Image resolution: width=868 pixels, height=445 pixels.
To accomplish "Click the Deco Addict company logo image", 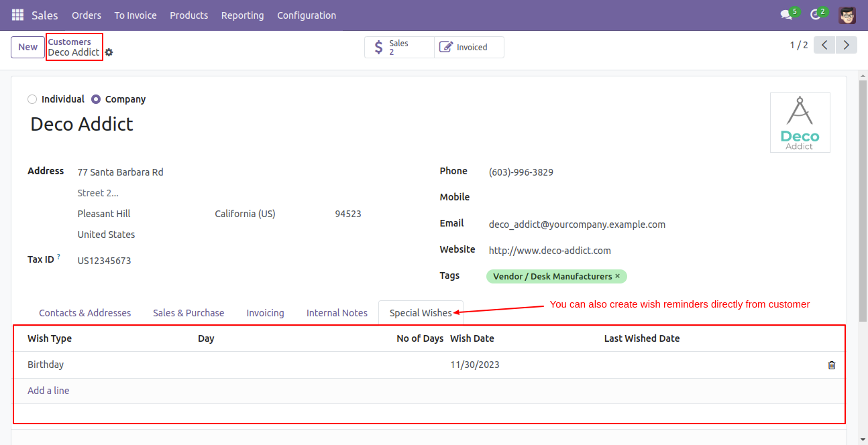I will tap(800, 123).
